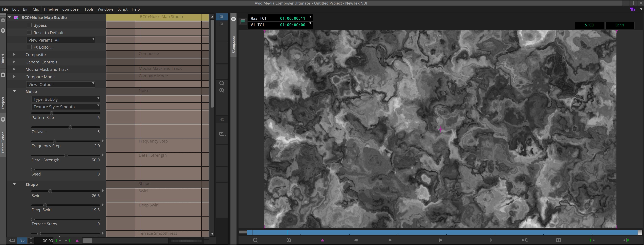The height and width of the screenshot is (245, 644).
Task: Click the render effect filmstrip icon
Action: tap(12, 240)
